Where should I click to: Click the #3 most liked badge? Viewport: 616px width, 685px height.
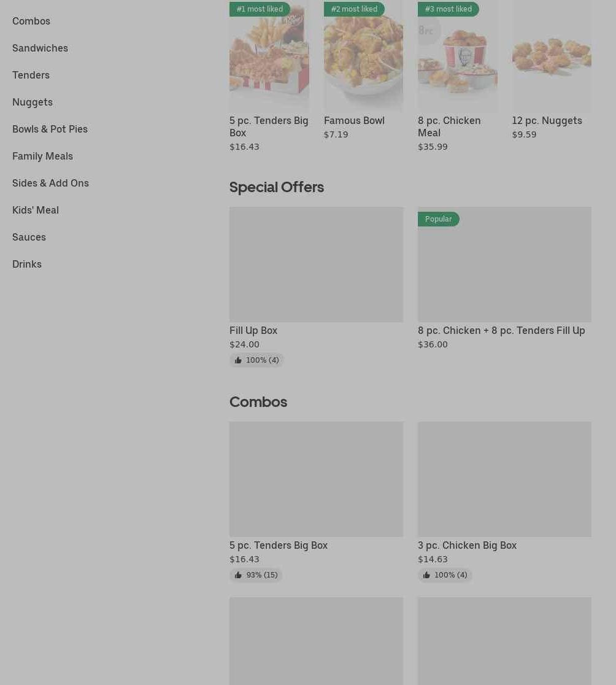(448, 9)
